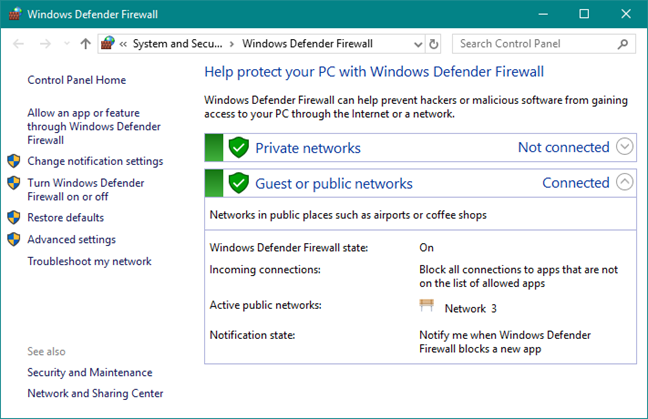This screenshot has height=419, width=648.
Task: Open Turn Windows Defender Firewall on or off
Action: coord(86,190)
